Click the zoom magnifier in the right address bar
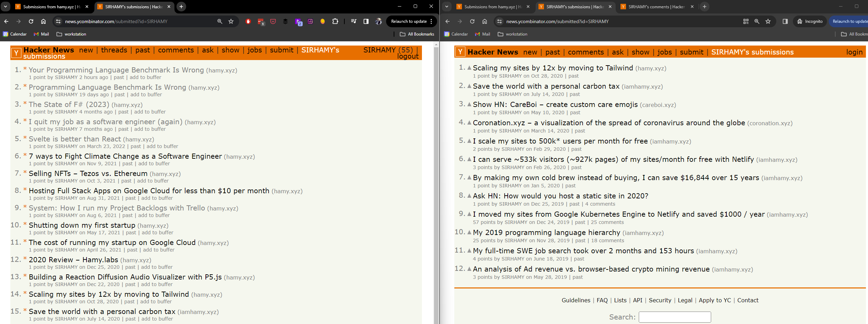This screenshot has width=868, height=324. [x=757, y=21]
